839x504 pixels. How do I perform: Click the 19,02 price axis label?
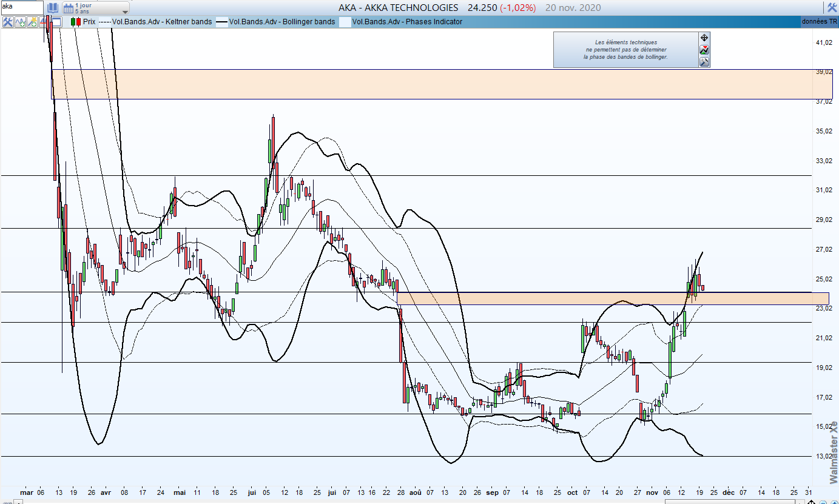coord(824,368)
